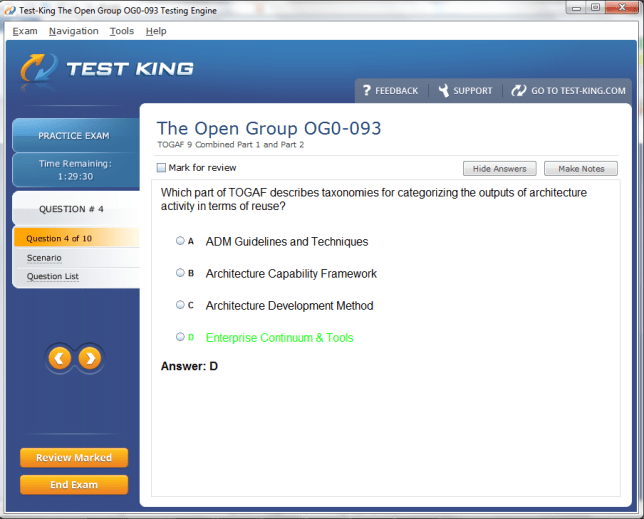This screenshot has height=519, width=644.
Task: Open the Question List sidebar item
Action: tap(53, 277)
